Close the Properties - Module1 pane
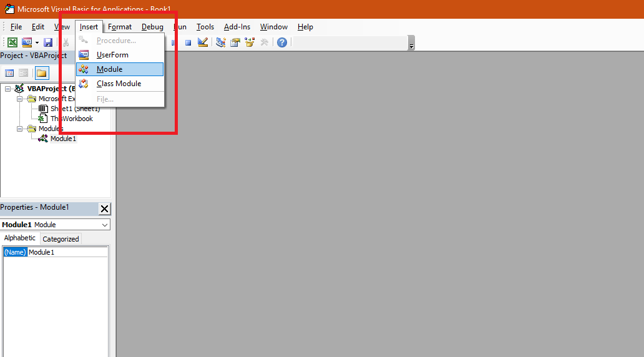The image size is (644, 357). tap(104, 208)
